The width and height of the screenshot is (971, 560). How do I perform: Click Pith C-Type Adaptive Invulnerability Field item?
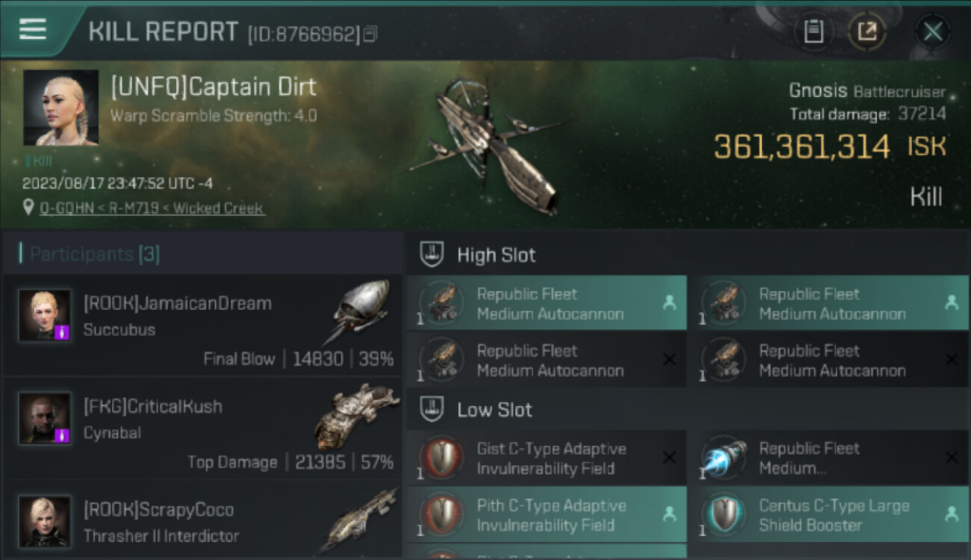[547, 514]
